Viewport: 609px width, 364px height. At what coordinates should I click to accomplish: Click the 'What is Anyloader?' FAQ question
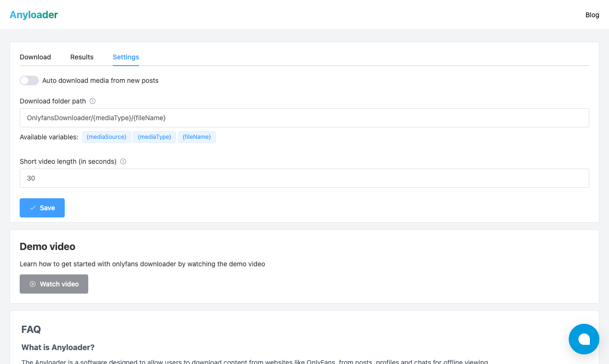[58, 347]
